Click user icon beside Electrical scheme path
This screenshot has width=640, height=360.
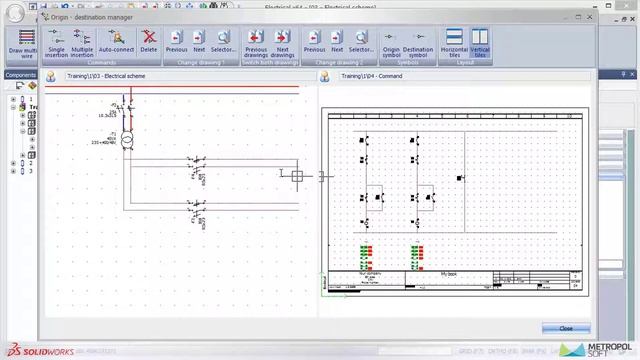click(51, 76)
